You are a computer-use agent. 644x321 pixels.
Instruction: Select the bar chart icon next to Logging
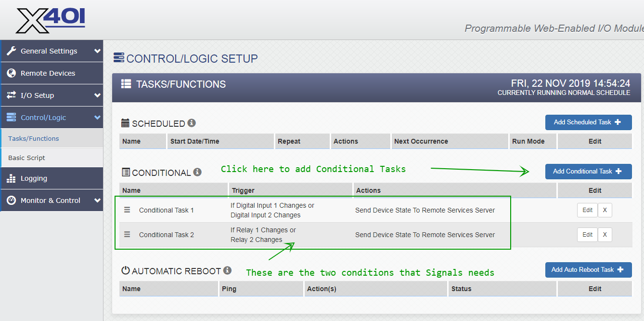11,178
